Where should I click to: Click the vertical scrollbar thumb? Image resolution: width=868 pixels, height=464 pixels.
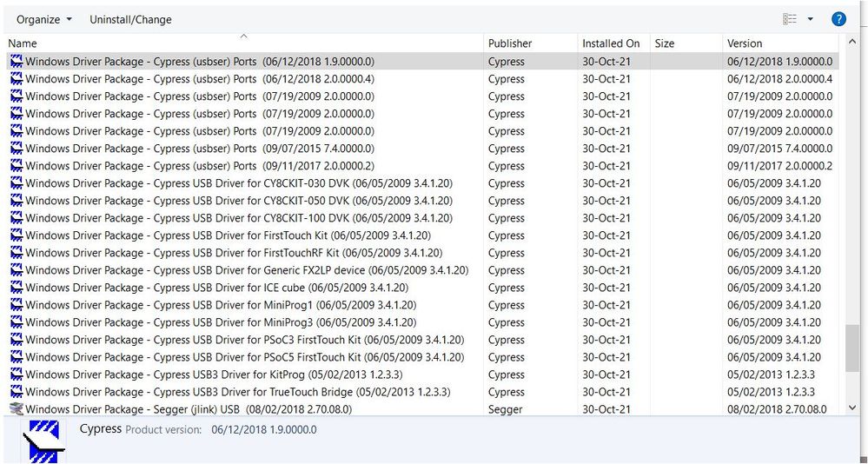pyautogui.click(x=852, y=348)
